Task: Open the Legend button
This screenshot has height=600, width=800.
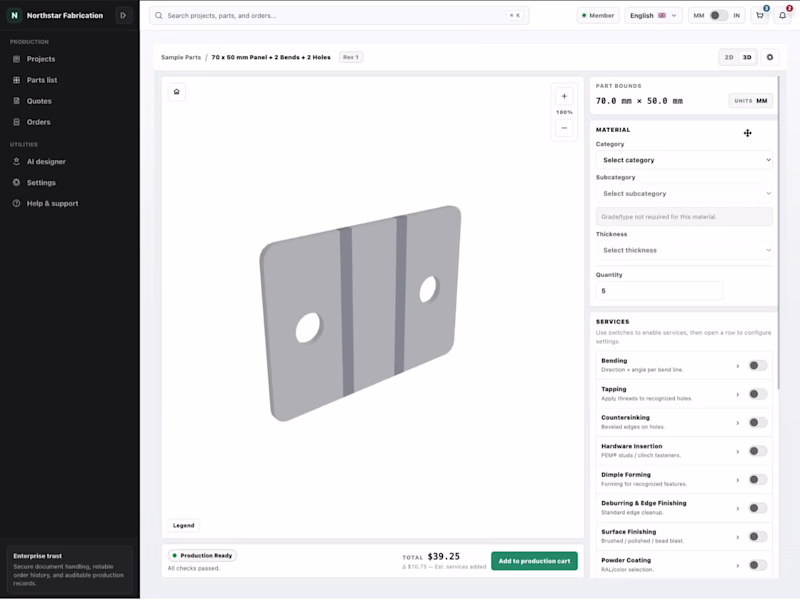Action: coord(184,526)
